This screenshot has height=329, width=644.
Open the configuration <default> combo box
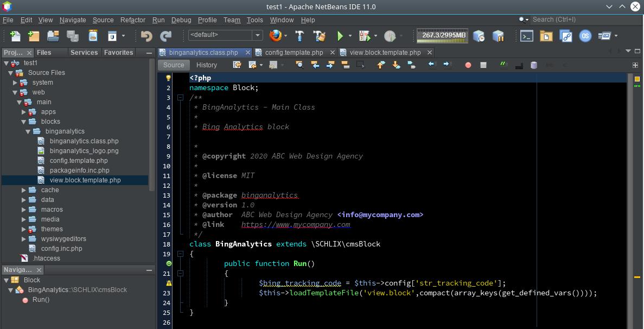coord(226,35)
